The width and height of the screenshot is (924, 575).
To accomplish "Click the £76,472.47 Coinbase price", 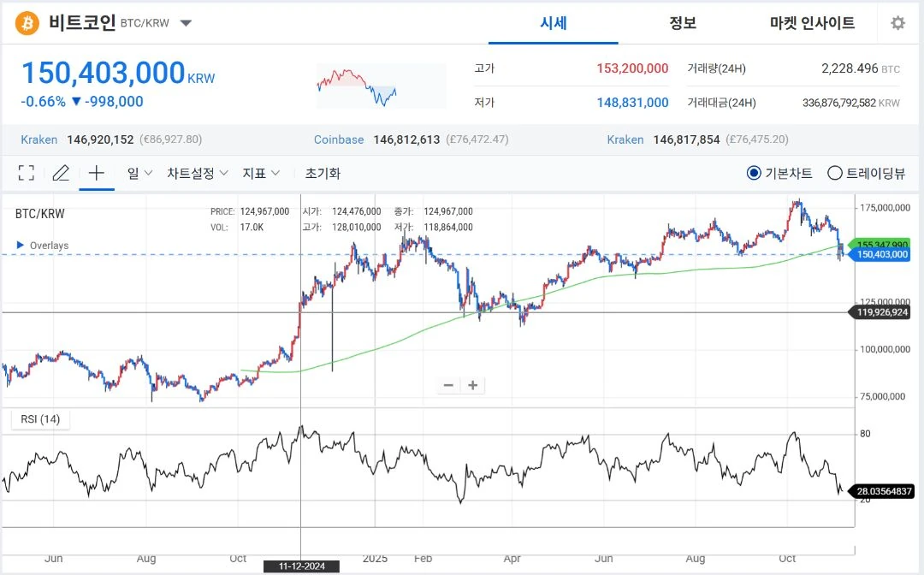I will pyautogui.click(x=477, y=139).
